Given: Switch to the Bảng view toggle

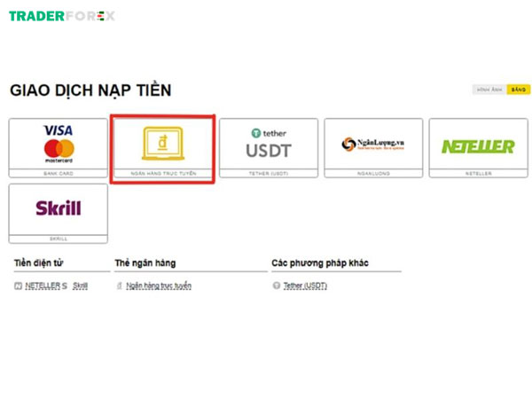Looking at the screenshot, I should 519,90.
